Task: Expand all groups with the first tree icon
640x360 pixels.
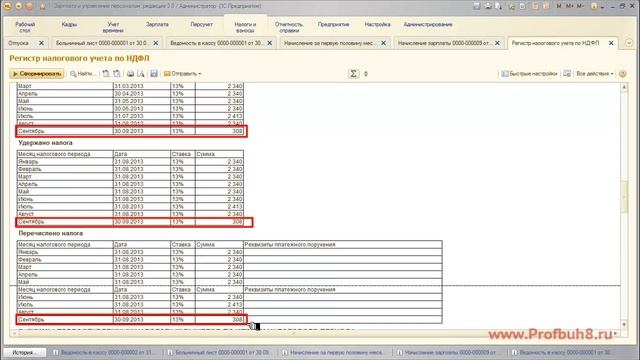Action: coord(106,74)
